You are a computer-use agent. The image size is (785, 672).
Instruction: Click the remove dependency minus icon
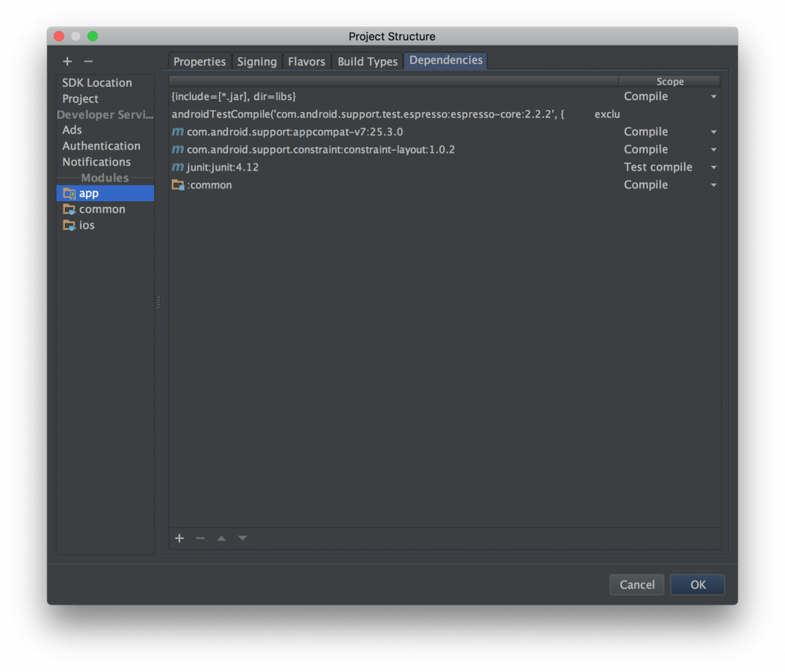click(x=200, y=537)
